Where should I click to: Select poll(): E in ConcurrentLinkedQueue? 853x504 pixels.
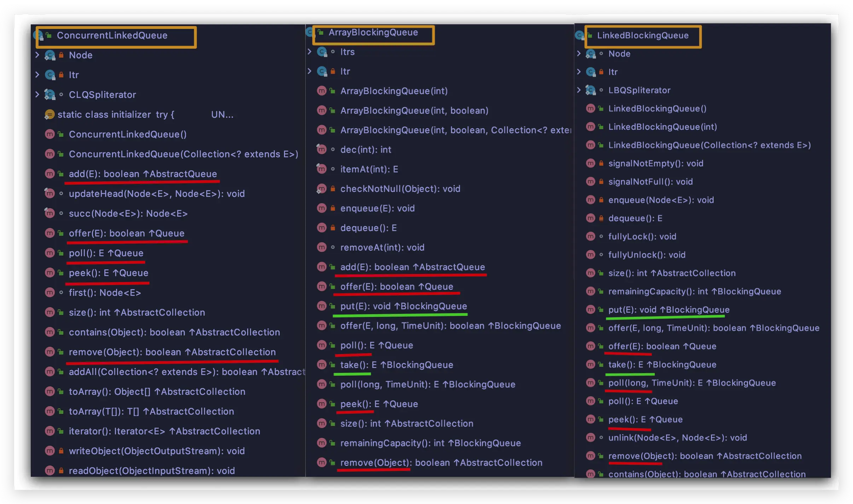[x=106, y=253]
